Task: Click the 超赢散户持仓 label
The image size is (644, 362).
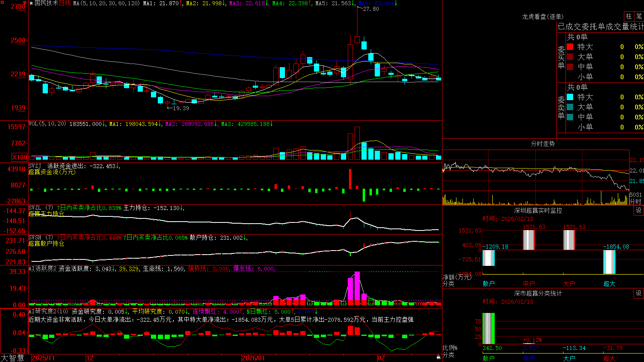Action: (x=46, y=243)
